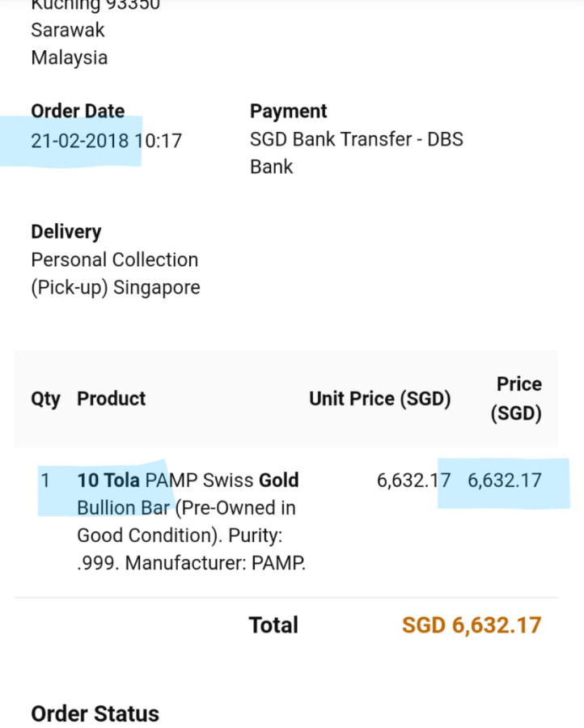The height and width of the screenshot is (728, 584).
Task: Select the SGD Bank Transfer - DBS text
Action: click(356, 139)
